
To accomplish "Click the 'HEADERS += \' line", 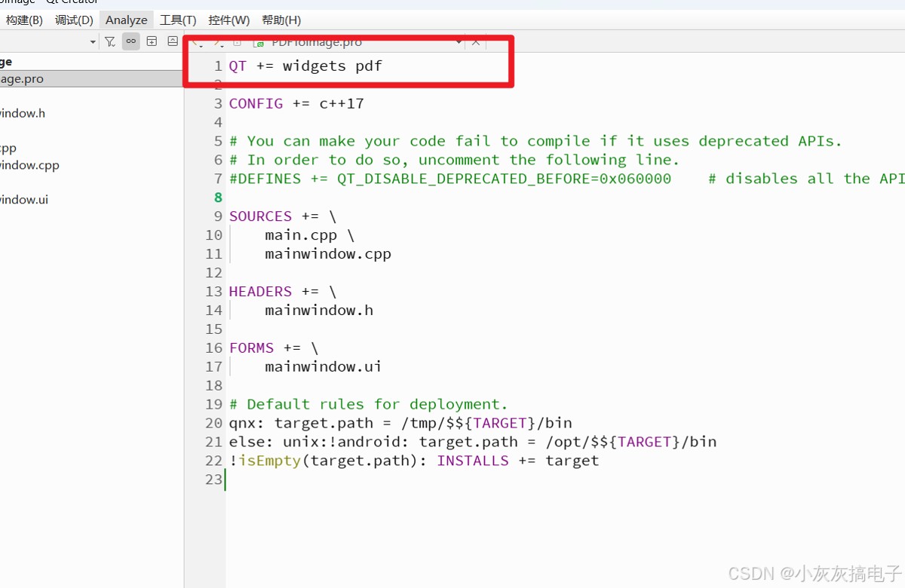I will tap(283, 292).
